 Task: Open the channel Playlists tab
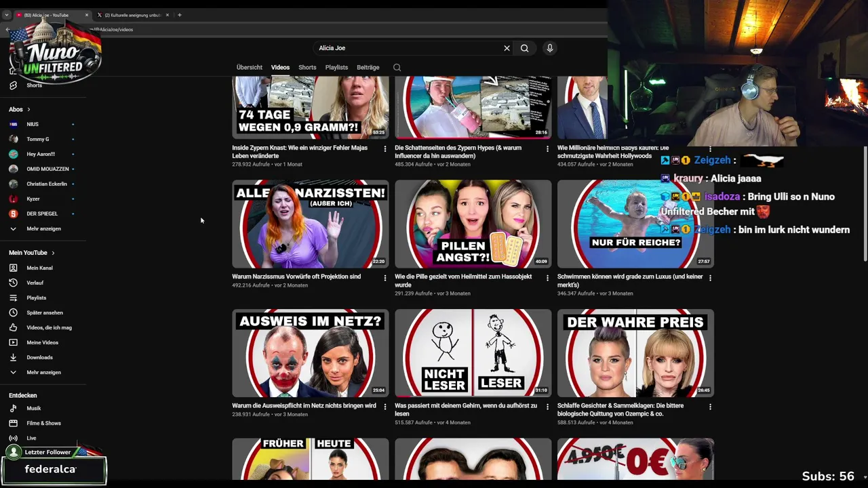pos(336,67)
